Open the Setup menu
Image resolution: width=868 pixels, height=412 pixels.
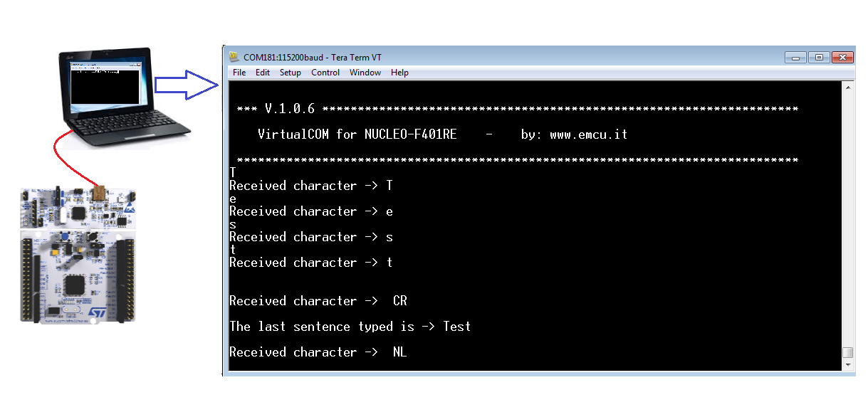click(291, 73)
